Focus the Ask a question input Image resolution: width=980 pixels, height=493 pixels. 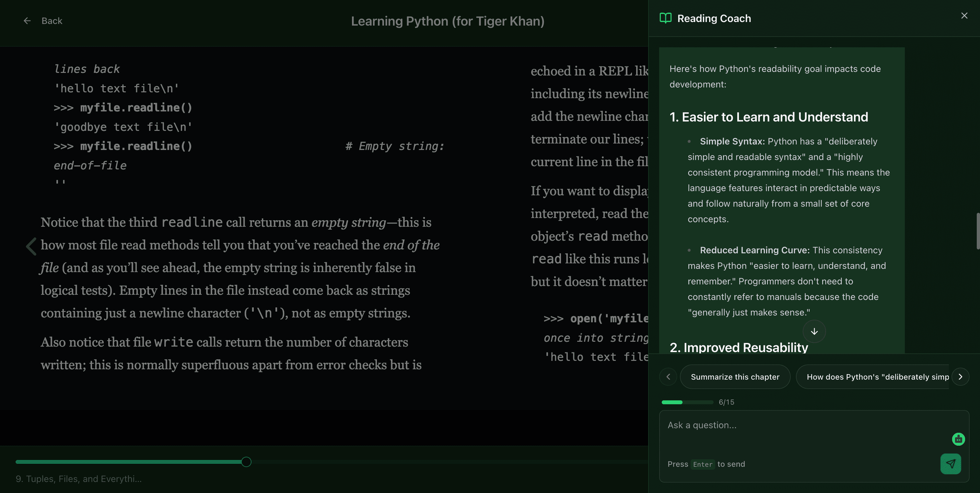(x=803, y=425)
